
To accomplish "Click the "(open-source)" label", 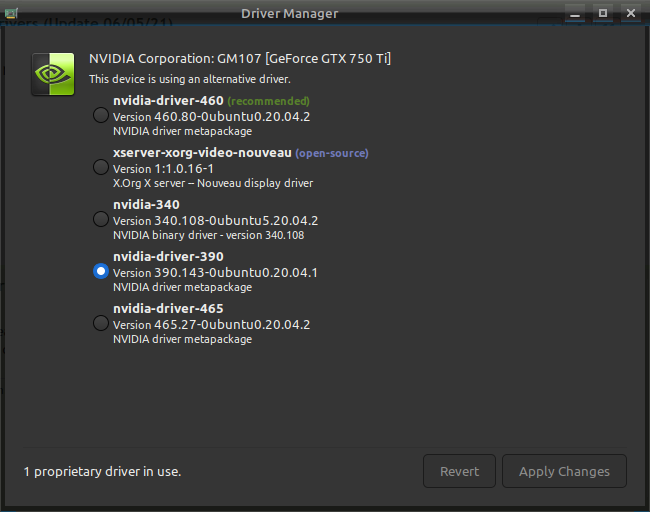I will point(332,153).
